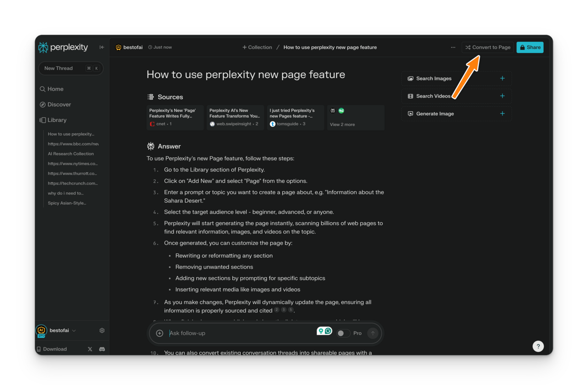The image size is (588, 390).
Task: Open Discover in the sidebar
Action: click(55, 105)
